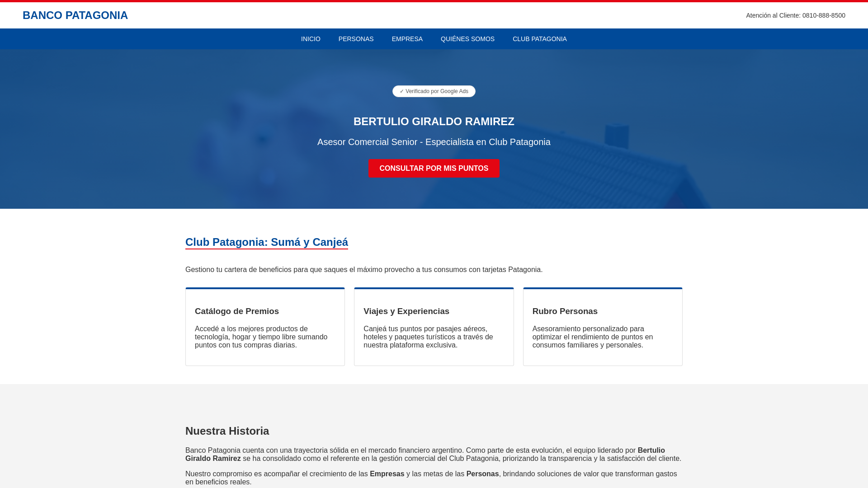The height and width of the screenshot is (488, 868).
Task: Navigate to CLUB PATAGONIA menu
Action: (539, 39)
